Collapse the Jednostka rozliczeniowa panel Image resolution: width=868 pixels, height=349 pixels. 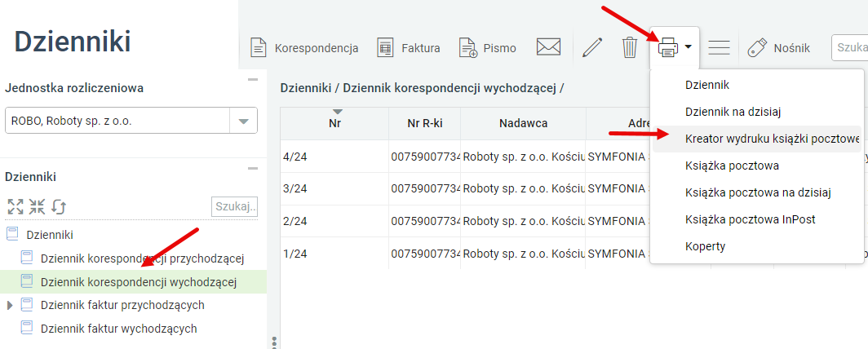click(253, 80)
